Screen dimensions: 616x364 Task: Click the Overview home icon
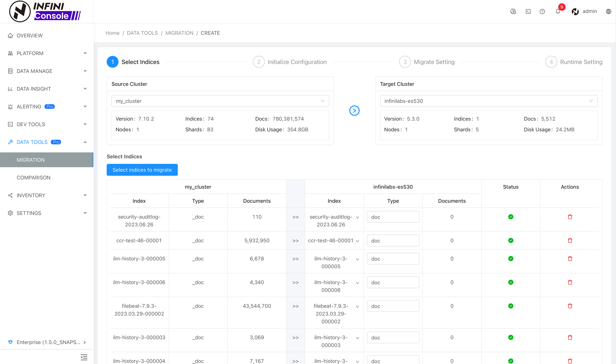pos(10,36)
